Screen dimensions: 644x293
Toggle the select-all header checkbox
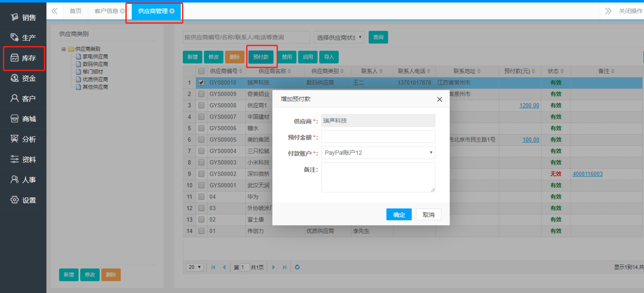click(201, 71)
